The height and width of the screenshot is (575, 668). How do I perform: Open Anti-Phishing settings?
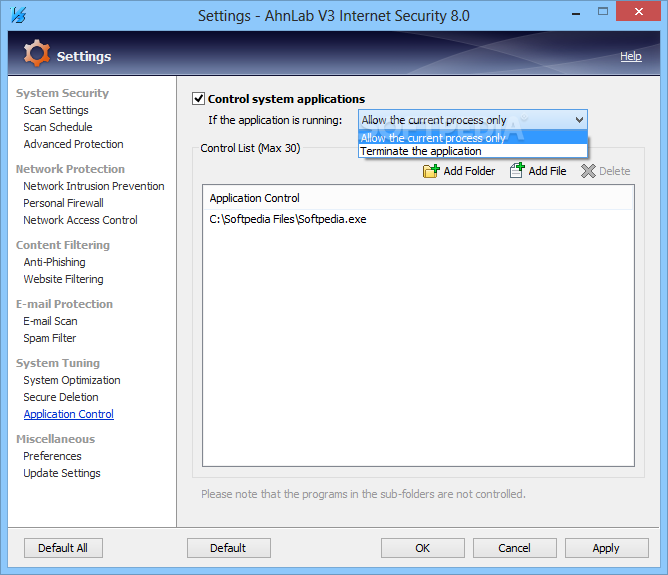tap(55, 262)
